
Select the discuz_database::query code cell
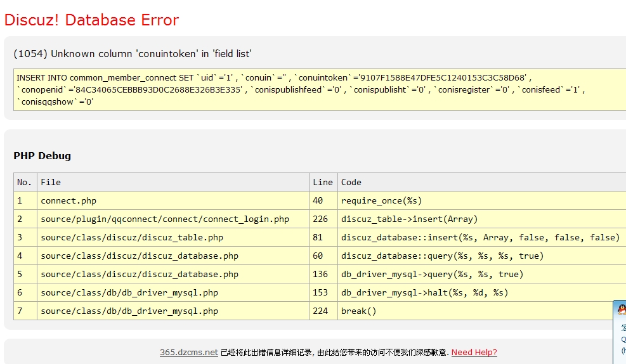(x=482, y=256)
